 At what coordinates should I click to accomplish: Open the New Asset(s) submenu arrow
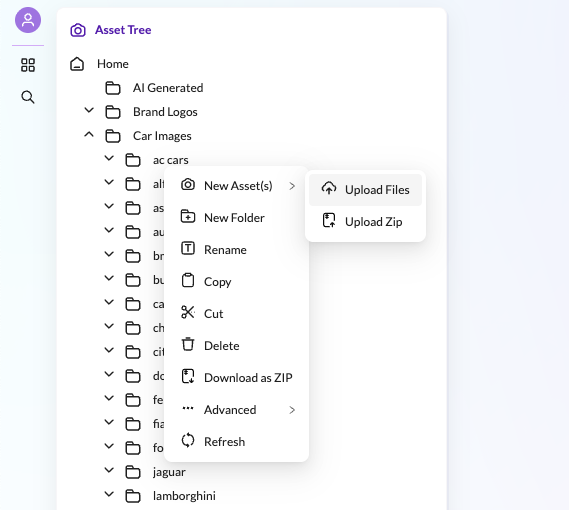pos(292,186)
